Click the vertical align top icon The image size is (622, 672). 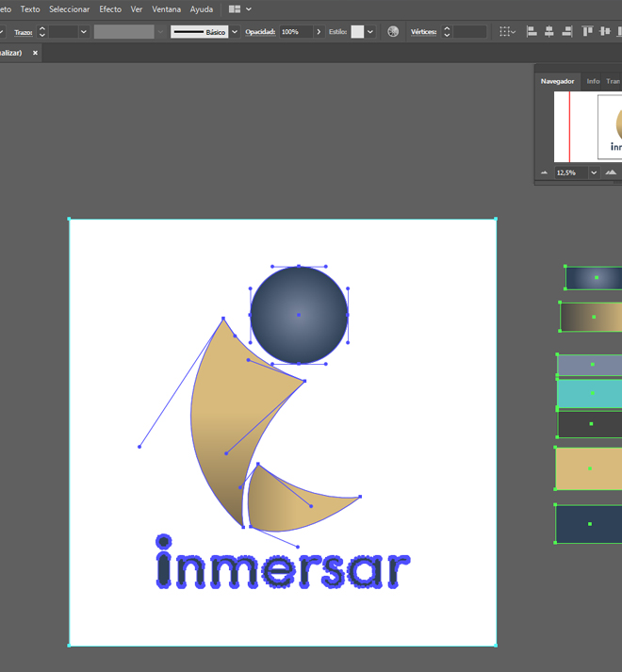click(x=588, y=31)
